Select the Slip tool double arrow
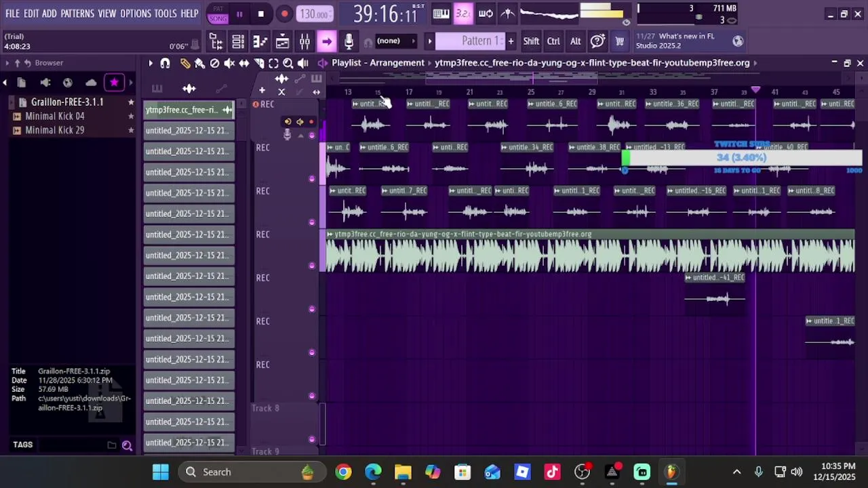Viewport: 868px width, 488px height. (244, 63)
